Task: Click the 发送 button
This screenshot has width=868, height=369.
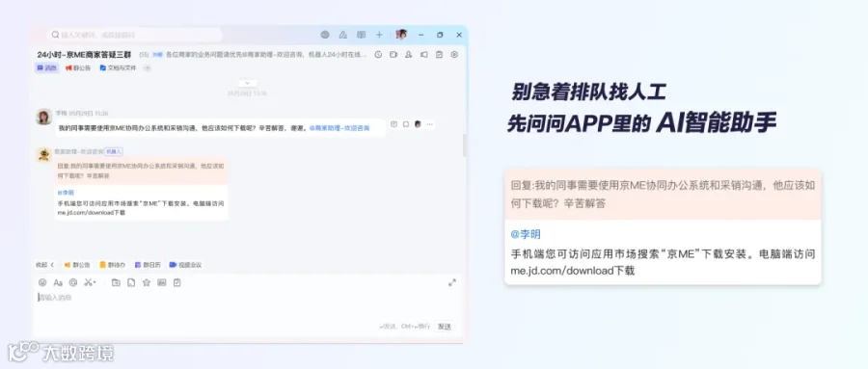Action: click(x=445, y=327)
